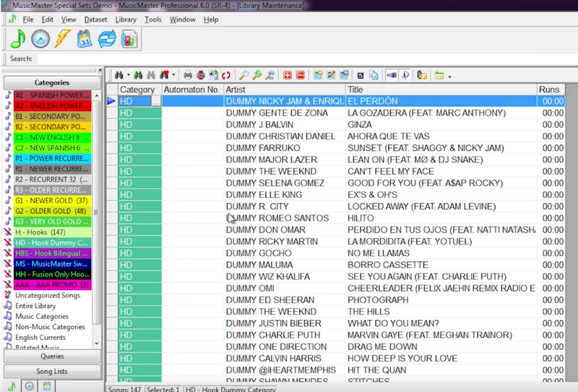Select the H - Hooks (147) category
578x392 pixels.
[52, 232]
